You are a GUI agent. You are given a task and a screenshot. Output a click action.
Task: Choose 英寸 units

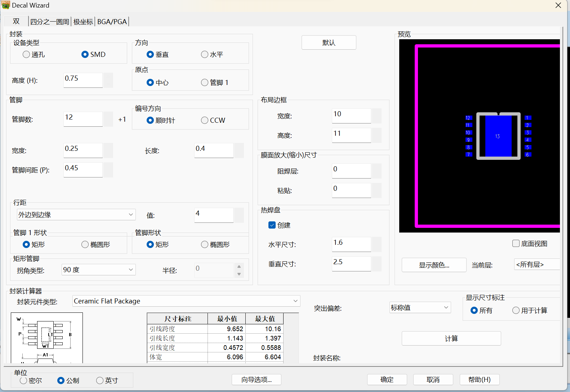point(107,380)
